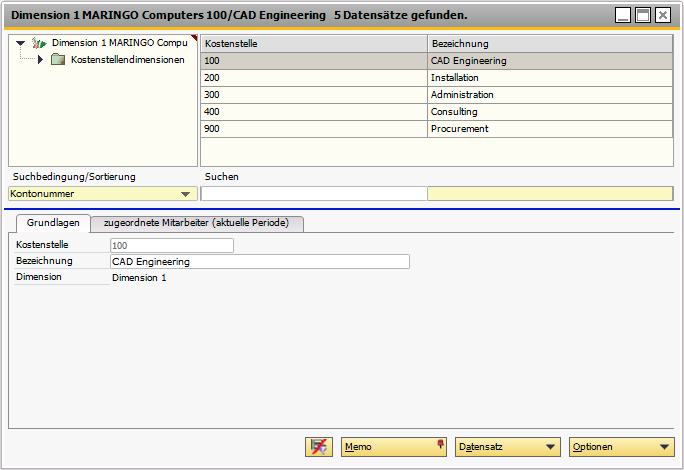Viewport: 684px width, 470px height.
Task: Click the Dimension 1 MARINGO tree icon
Action: click(x=39, y=43)
